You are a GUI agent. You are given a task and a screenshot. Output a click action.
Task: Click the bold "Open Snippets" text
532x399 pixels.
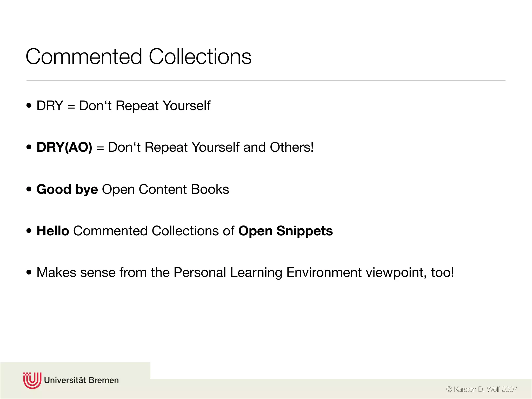point(285,231)
